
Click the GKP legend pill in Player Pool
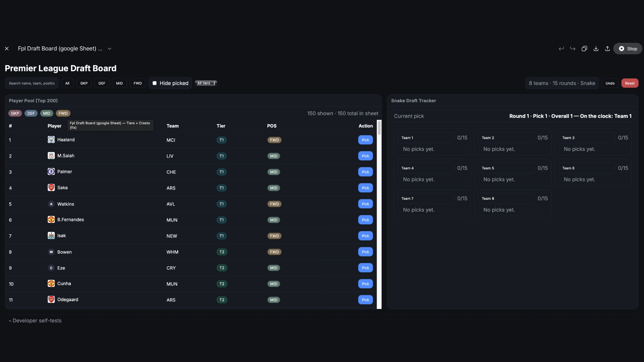pyautogui.click(x=15, y=113)
